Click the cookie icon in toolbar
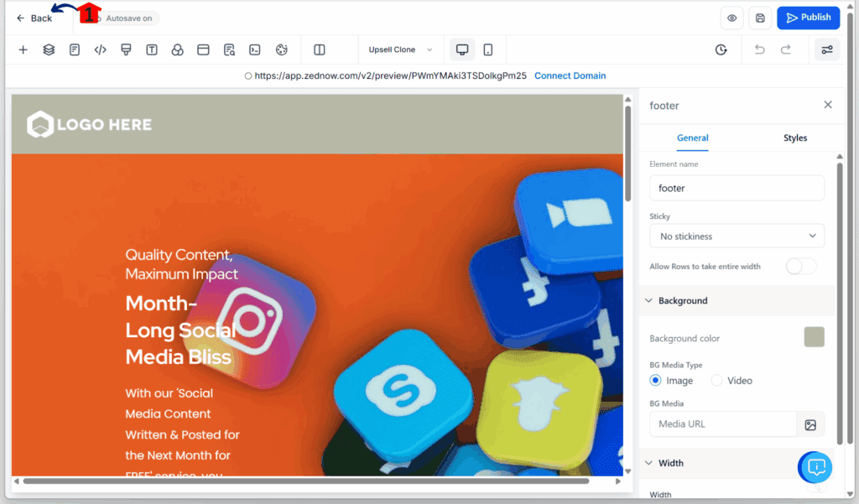This screenshot has height=504, width=859. click(x=282, y=49)
